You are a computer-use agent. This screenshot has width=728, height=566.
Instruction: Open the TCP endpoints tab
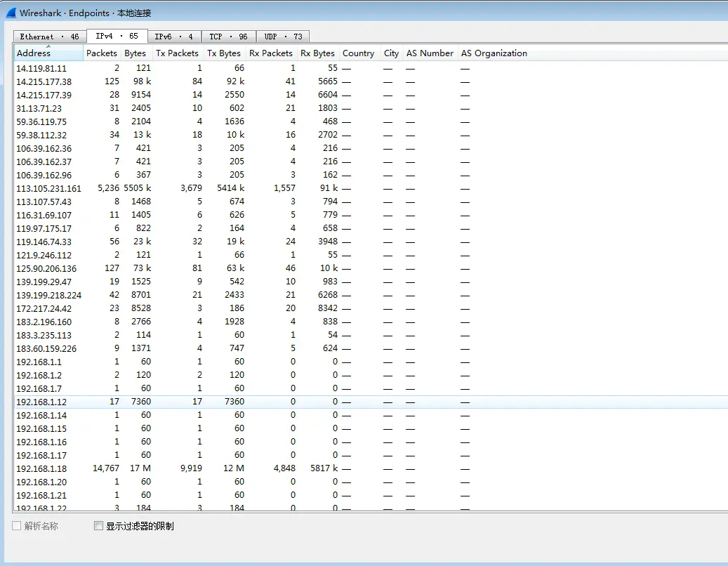tap(228, 36)
